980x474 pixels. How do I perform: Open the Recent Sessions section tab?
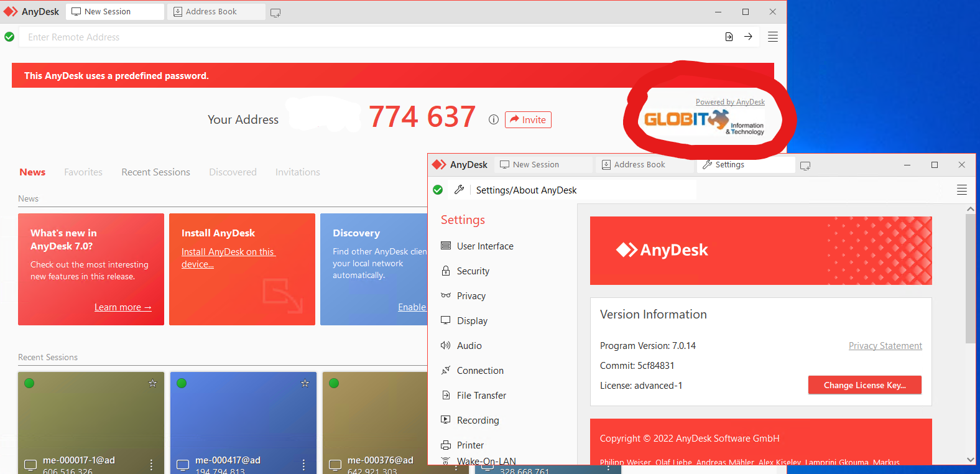click(x=156, y=172)
